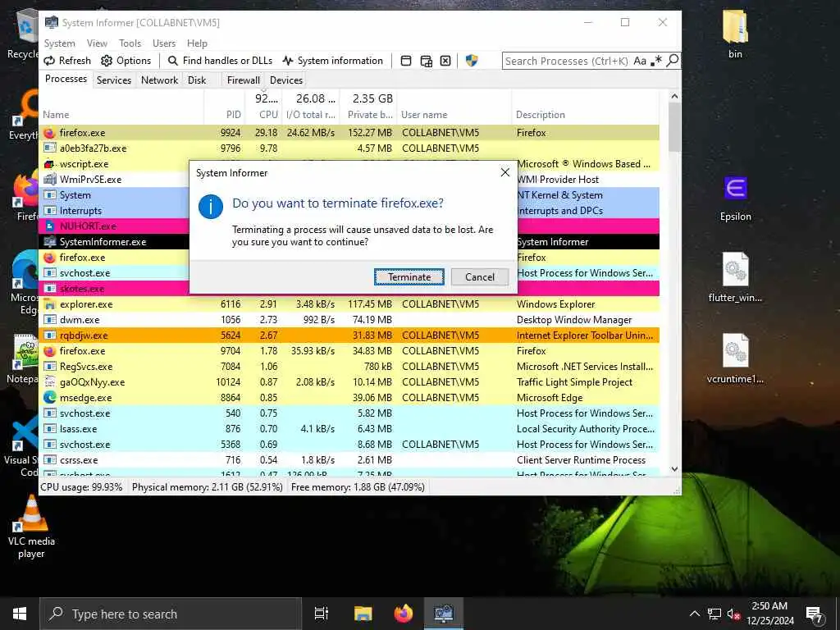Select the gaOQxNyy.exe process row
The height and width of the screenshot is (630, 840).
point(349,382)
